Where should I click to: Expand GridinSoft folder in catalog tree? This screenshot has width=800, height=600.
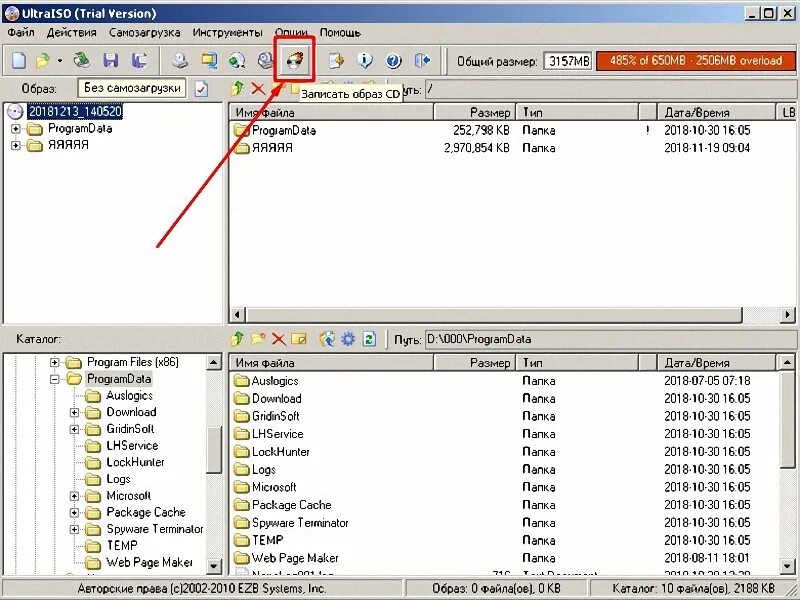(x=74, y=429)
